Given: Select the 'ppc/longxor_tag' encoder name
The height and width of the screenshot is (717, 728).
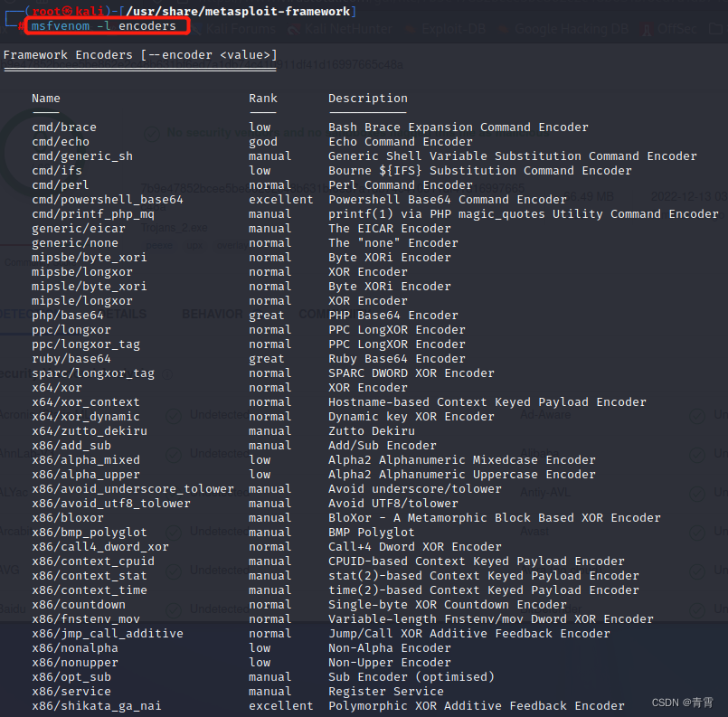Looking at the screenshot, I should click(86, 344).
